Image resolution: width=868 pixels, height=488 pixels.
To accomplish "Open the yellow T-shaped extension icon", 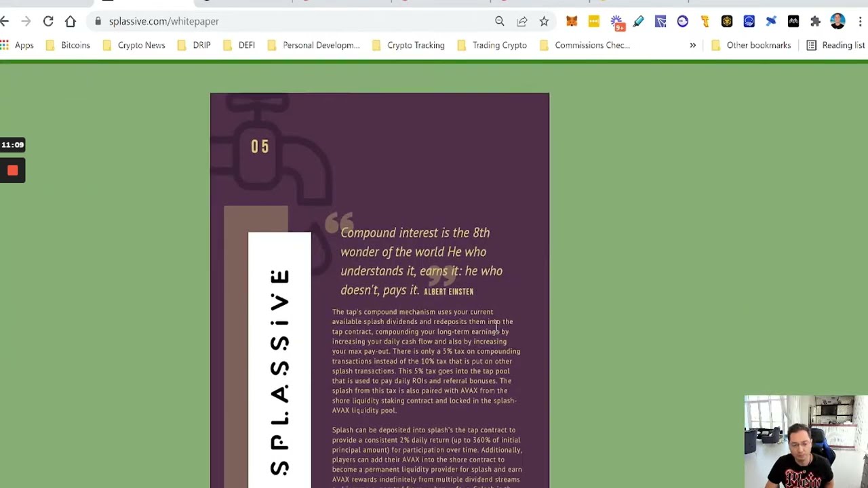I will [705, 22].
